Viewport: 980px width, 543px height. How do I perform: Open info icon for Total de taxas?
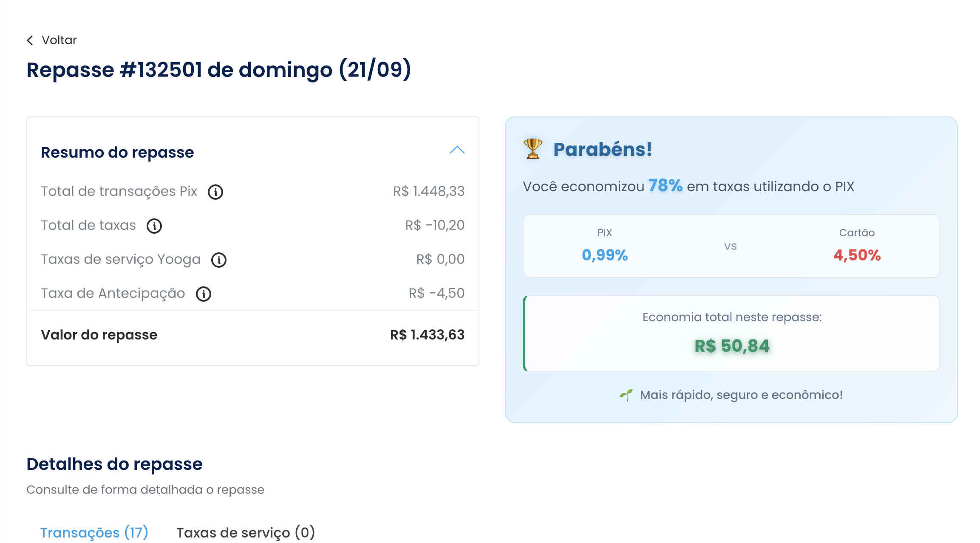154,226
